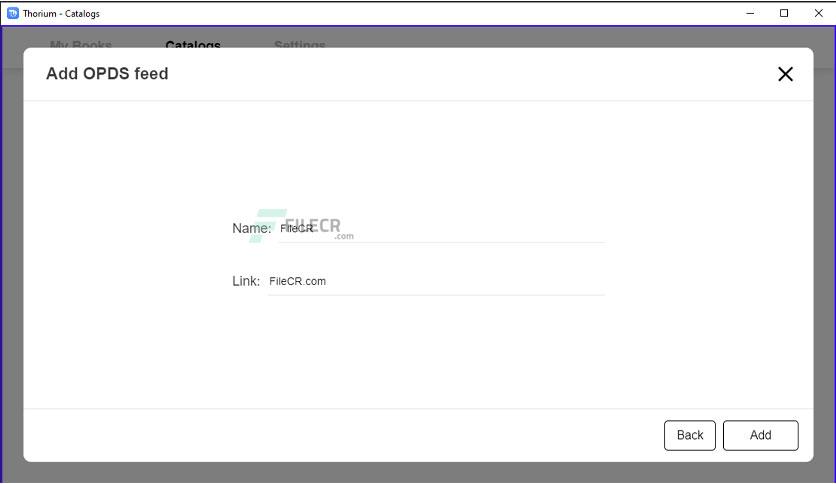This screenshot has height=484, width=836.
Task: Click the "Thorium - Catalogs" title bar text
Action: point(61,13)
